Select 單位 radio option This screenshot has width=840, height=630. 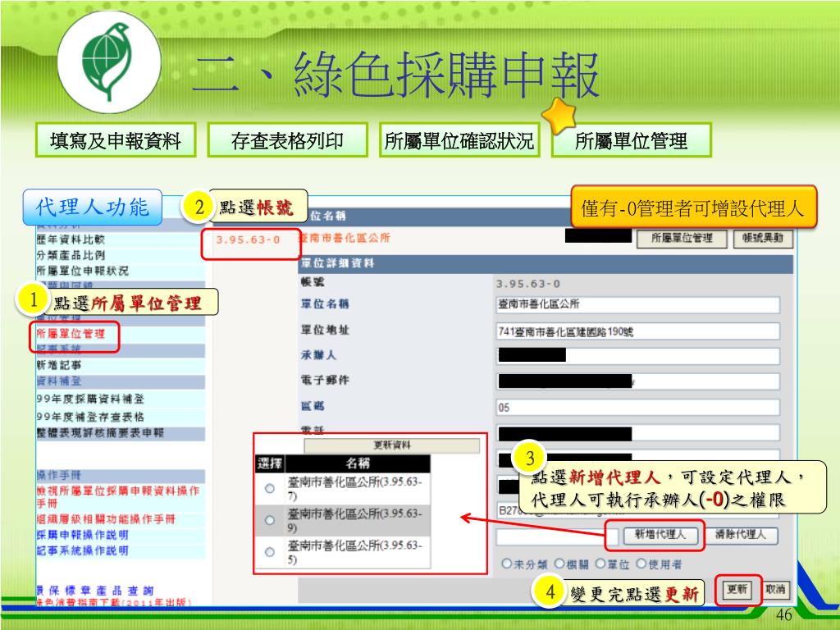tap(600, 564)
